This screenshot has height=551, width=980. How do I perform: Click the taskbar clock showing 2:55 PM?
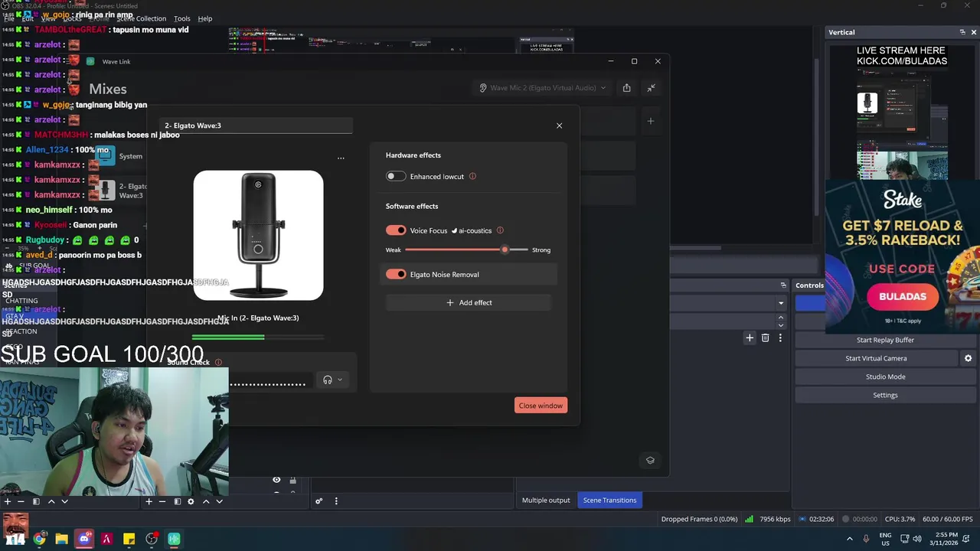(x=946, y=539)
